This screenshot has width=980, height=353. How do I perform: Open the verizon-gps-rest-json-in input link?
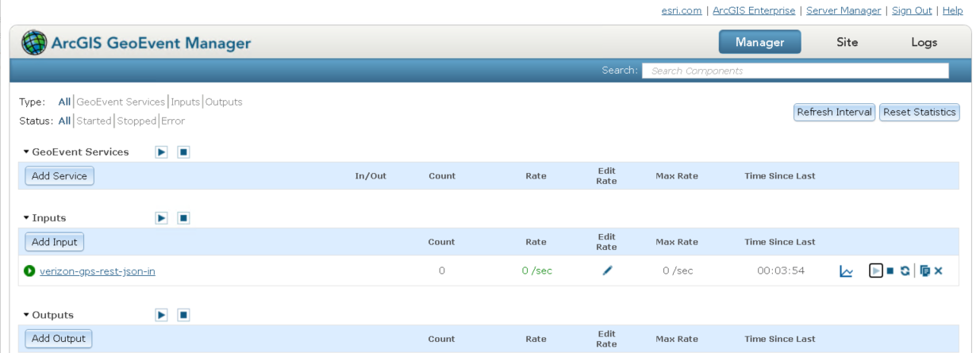tap(98, 271)
